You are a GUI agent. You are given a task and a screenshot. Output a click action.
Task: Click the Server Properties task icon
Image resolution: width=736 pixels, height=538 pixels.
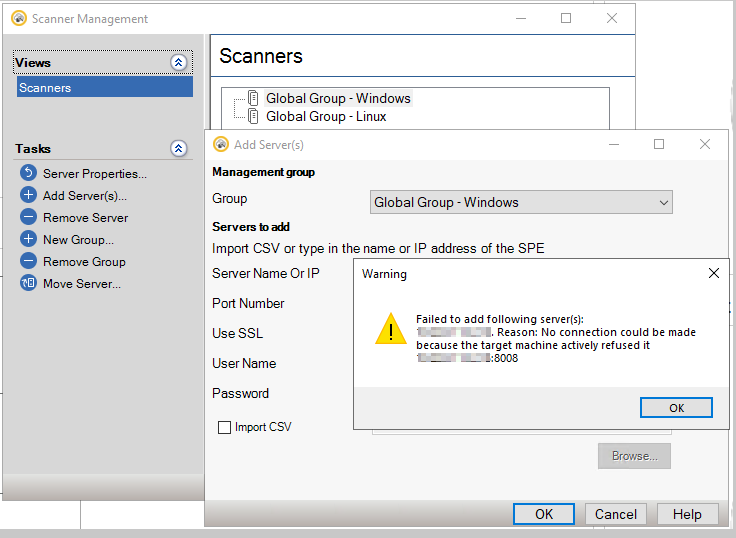point(28,173)
